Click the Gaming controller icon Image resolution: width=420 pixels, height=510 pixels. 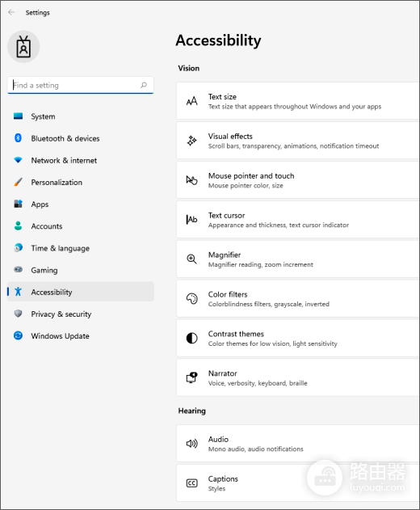click(x=19, y=270)
